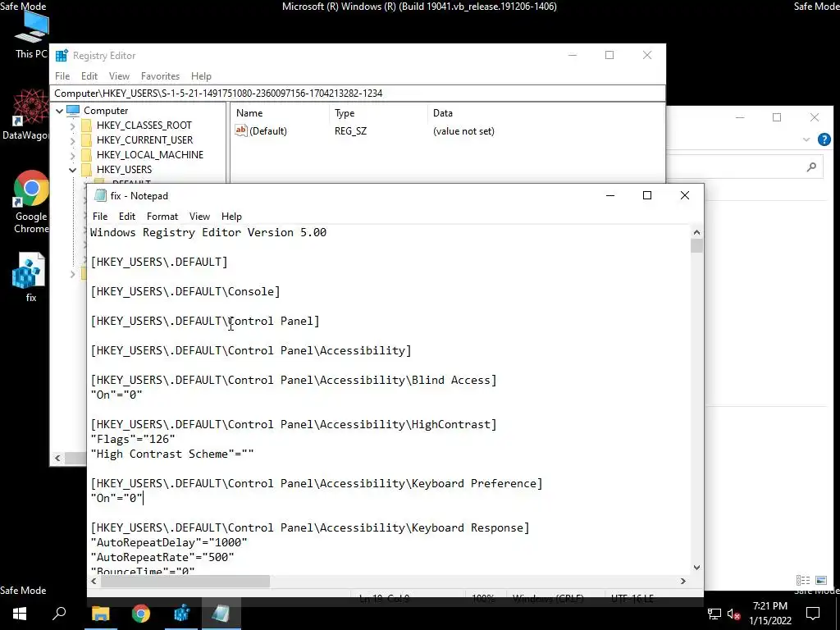The height and width of the screenshot is (630, 840).
Task: Expand the ribbon chevron in Explorer window
Action: coord(806,139)
